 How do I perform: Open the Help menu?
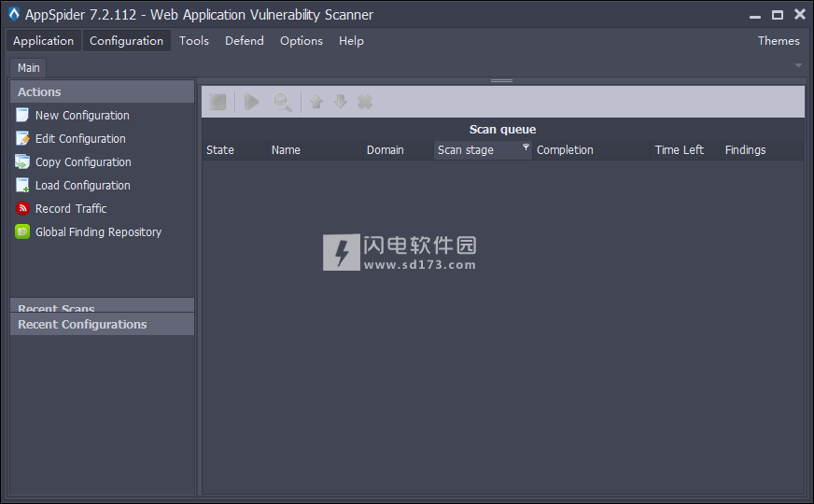[351, 40]
